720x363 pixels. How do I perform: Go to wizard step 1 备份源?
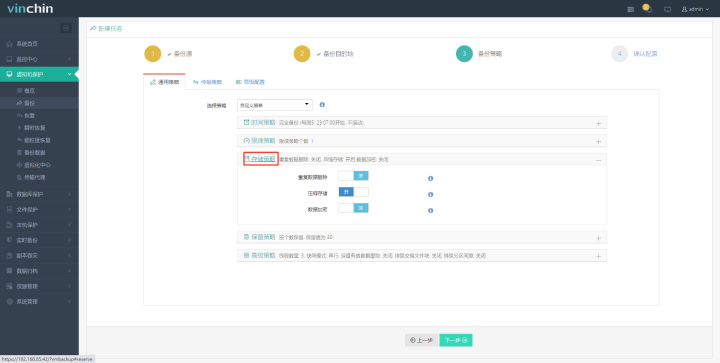click(x=168, y=54)
